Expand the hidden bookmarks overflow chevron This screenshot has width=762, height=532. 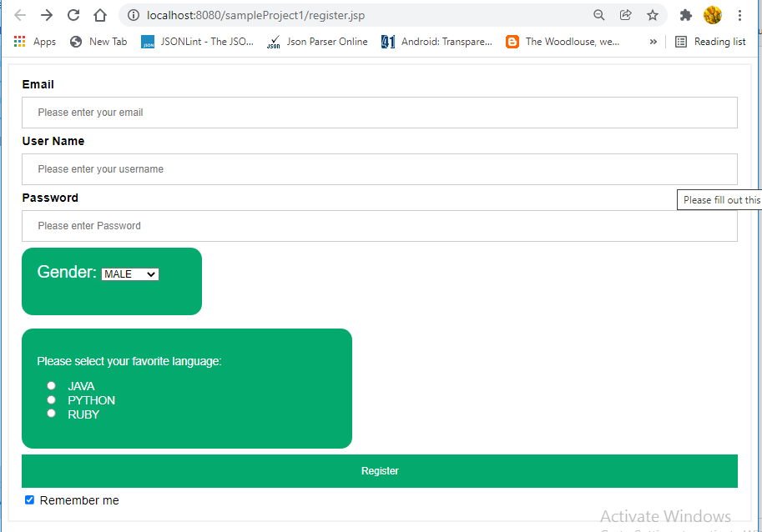click(x=653, y=42)
